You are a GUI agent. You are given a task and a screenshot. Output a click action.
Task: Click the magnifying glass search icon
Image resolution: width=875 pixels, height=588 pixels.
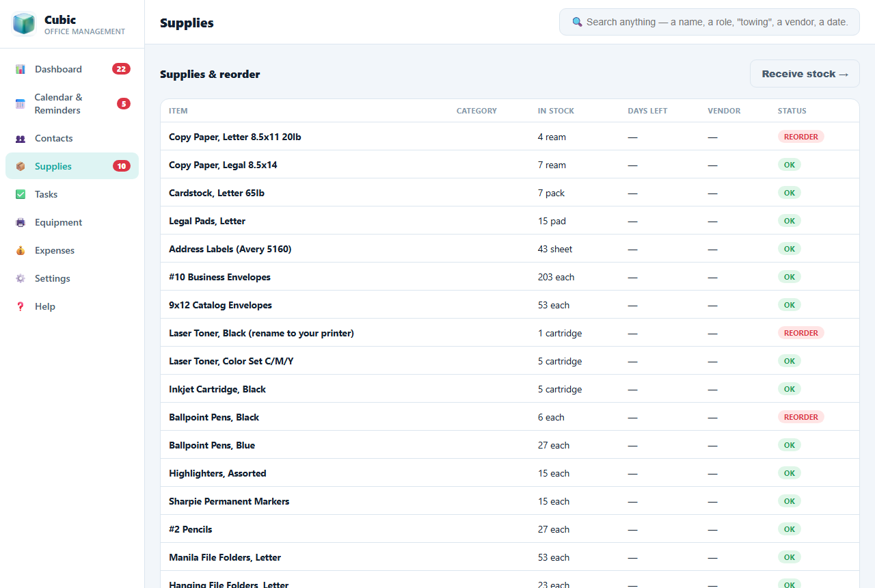(x=578, y=22)
